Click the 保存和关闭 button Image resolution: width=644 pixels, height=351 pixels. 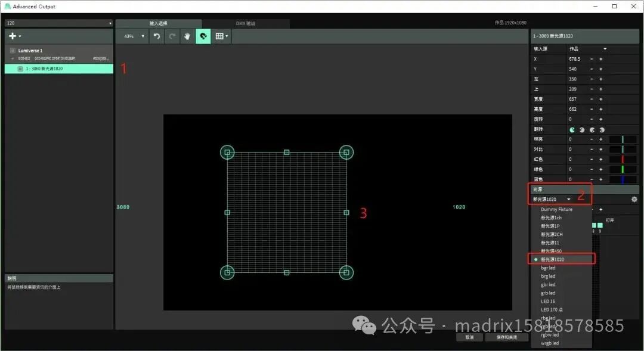coord(506,337)
